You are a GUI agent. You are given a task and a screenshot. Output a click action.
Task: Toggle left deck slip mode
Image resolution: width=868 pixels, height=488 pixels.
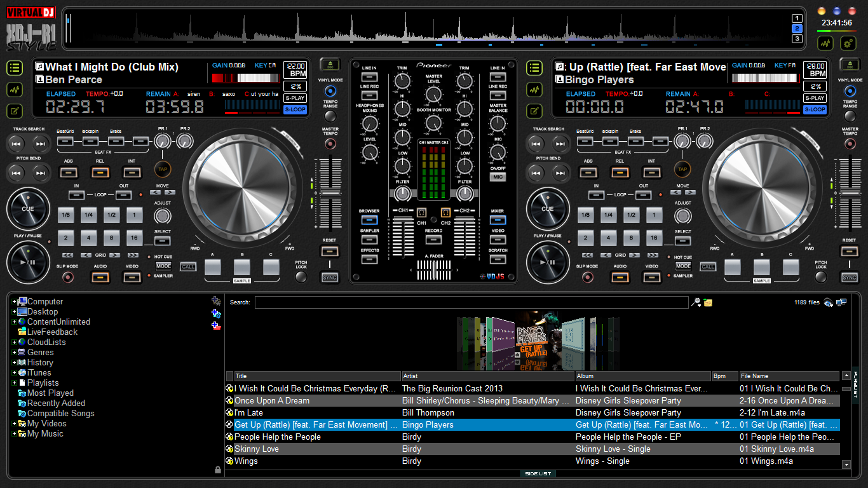(67, 278)
